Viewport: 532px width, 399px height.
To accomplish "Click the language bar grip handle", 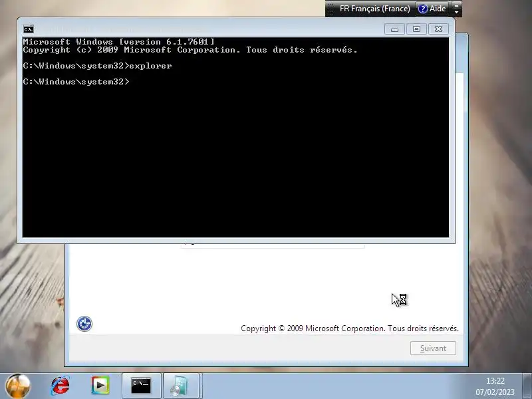I will coord(330,9).
